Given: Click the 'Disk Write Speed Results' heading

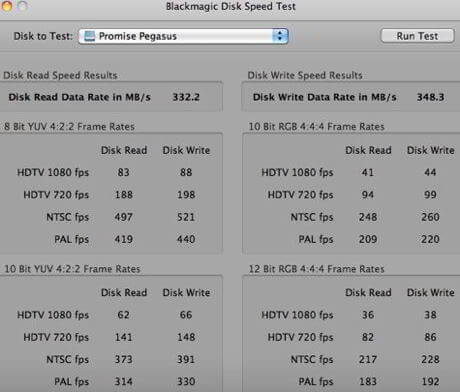Looking at the screenshot, I should coord(305,75).
